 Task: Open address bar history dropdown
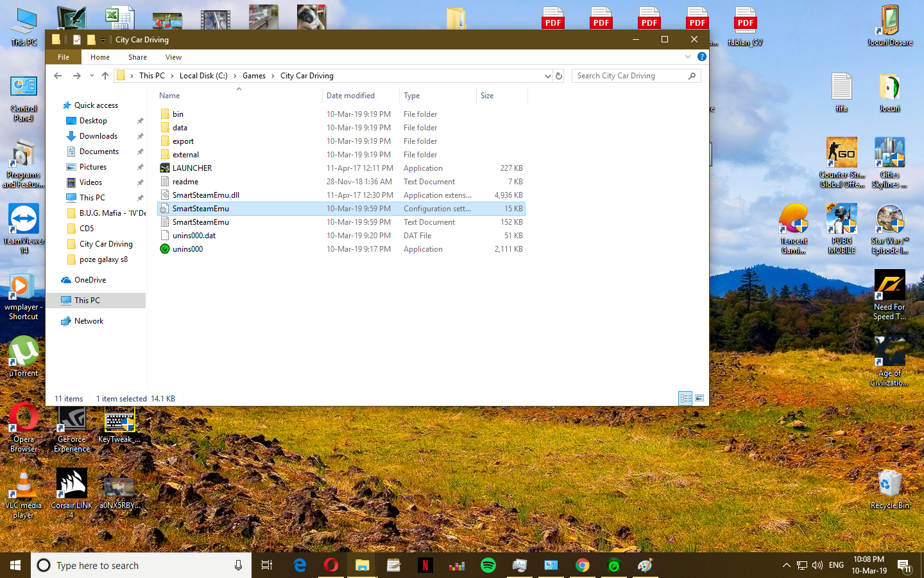(547, 76)
